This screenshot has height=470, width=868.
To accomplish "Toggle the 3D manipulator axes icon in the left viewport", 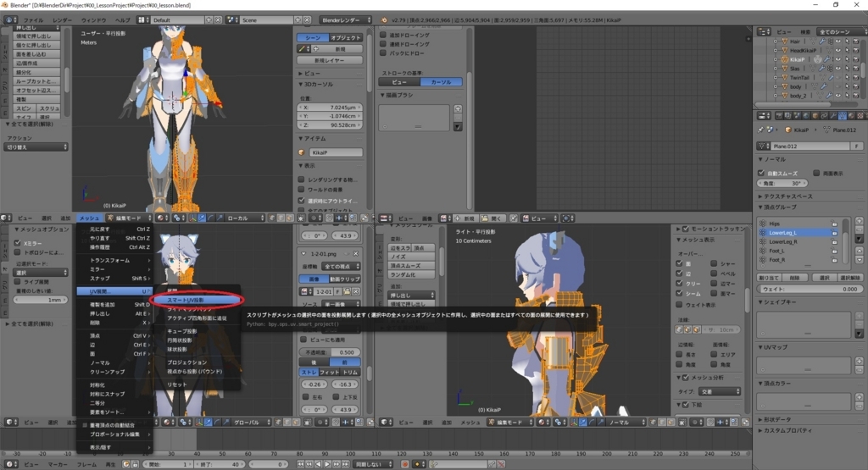I will [192, 218].
